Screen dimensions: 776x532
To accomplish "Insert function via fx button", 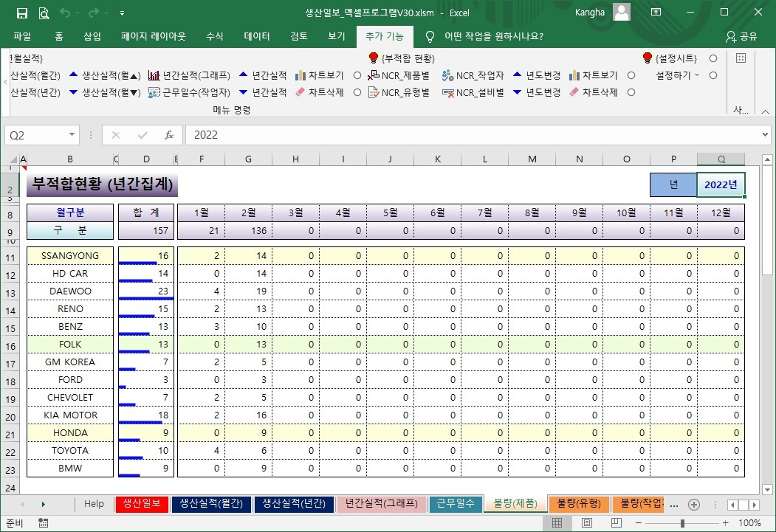I will [x=169, y=135].
